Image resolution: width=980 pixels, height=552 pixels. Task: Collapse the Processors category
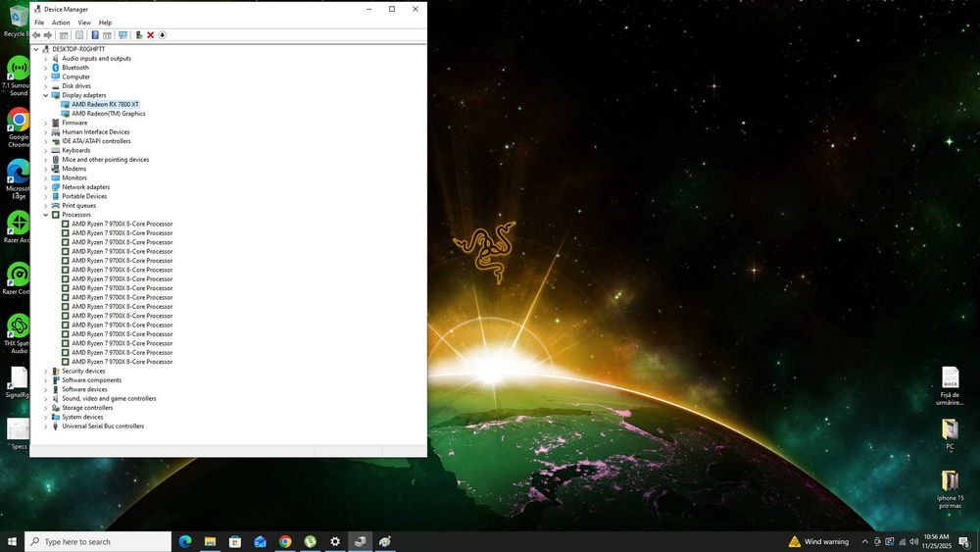46,215
